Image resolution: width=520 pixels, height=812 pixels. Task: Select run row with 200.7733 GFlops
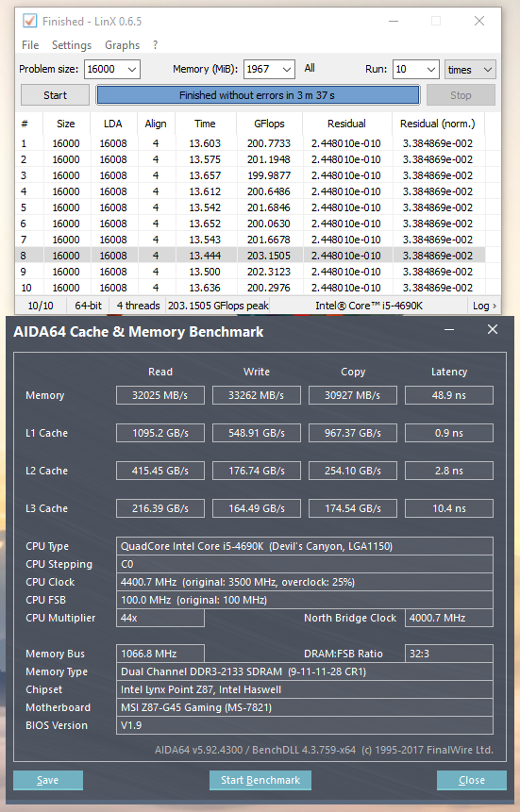pyautogui.click(x=250, y=143)
